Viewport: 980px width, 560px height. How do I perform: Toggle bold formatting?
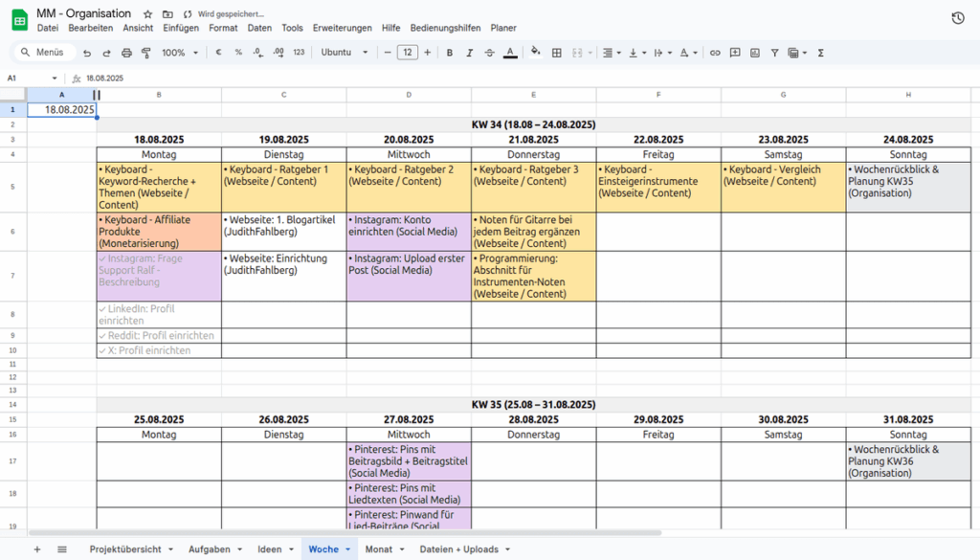coord(449,53)
